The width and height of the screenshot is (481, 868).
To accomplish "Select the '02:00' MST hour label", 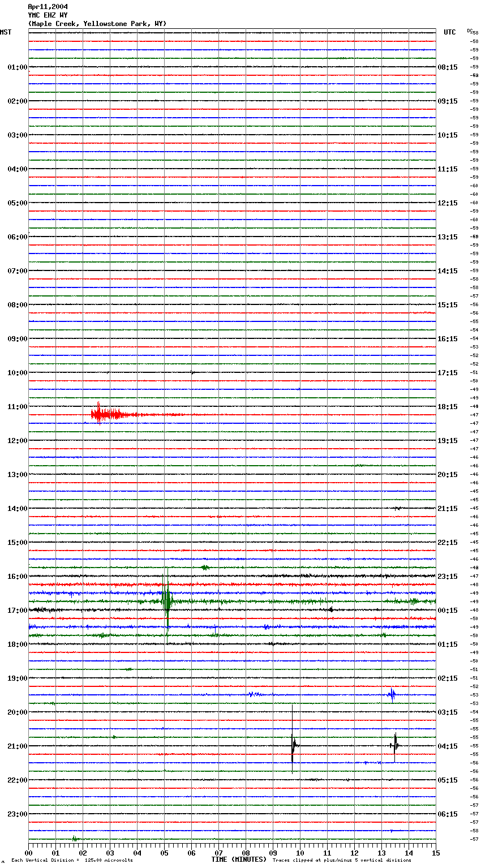I will coord(18,101).
